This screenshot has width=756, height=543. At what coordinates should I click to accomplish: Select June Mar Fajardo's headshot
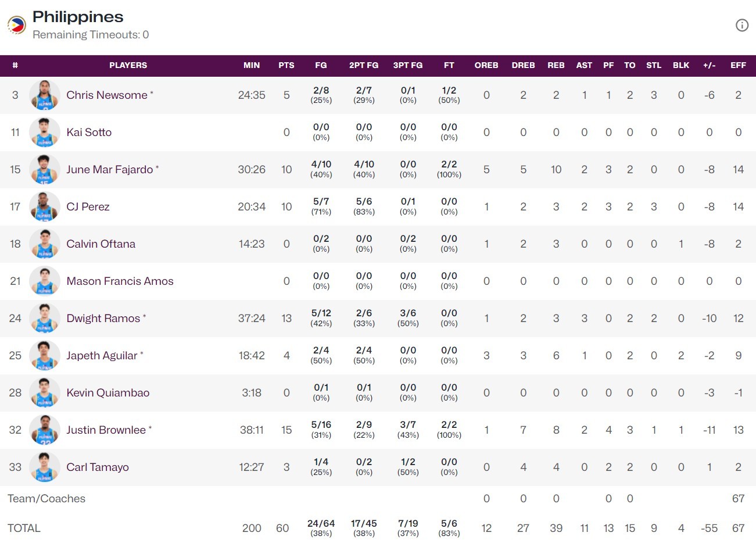pyautogui.click(x=45, y=170)
